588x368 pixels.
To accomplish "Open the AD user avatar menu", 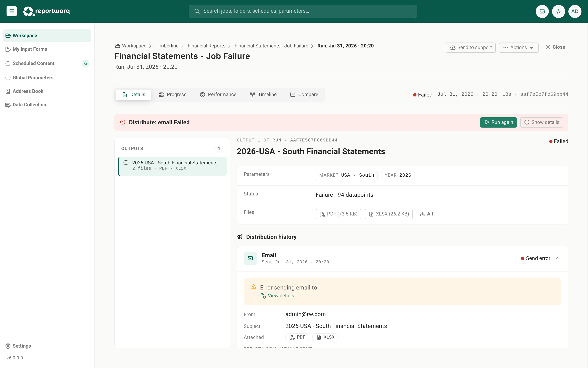I will [x=575, y=11].
